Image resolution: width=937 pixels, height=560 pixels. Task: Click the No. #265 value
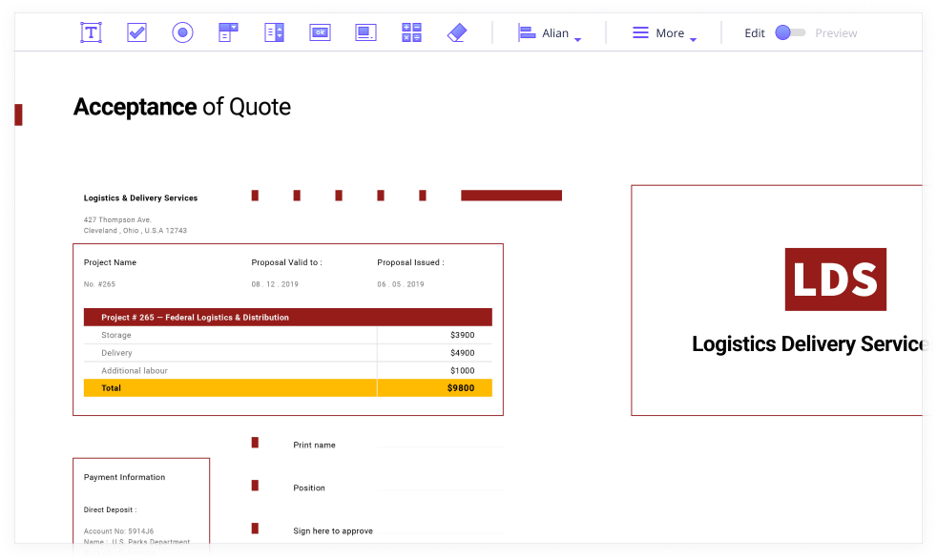coord(99,284)
